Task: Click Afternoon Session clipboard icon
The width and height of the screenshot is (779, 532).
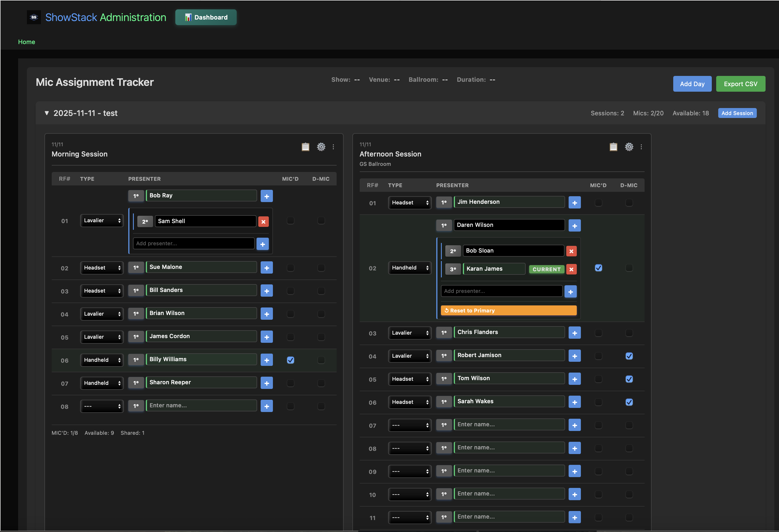Action: [613, 147]
